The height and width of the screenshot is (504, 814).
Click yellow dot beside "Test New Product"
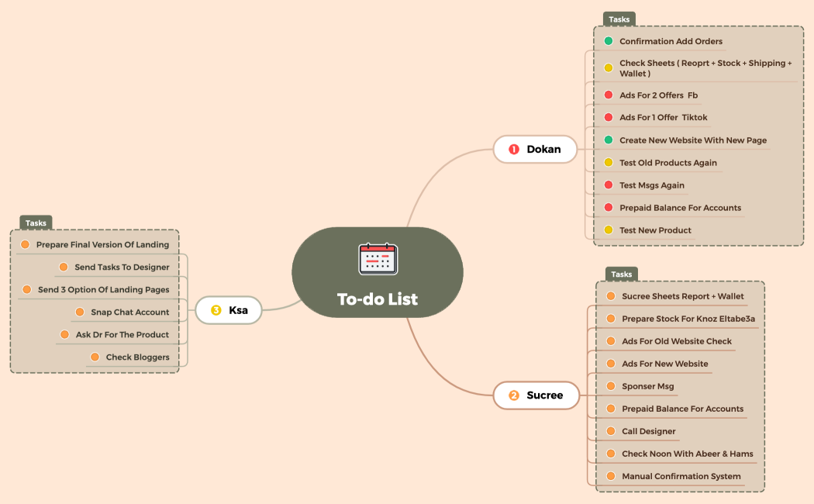pos(610,230)
